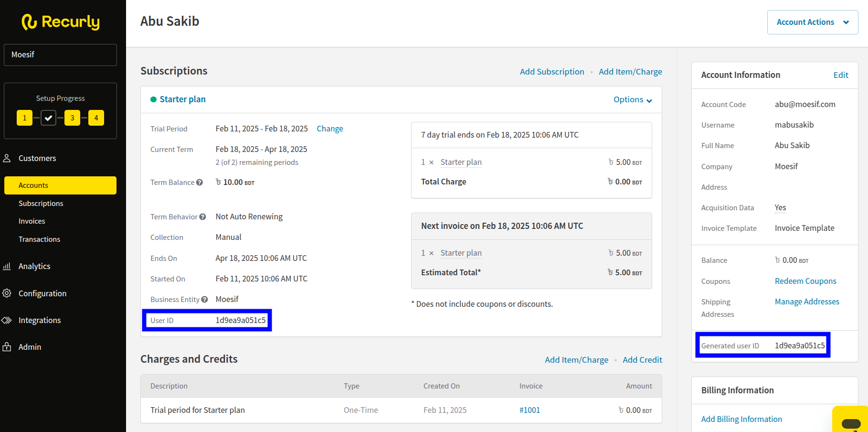This screenshot has width=868, height=432.
Task: Click the Business Entity help icon
Action: (204, 300)
